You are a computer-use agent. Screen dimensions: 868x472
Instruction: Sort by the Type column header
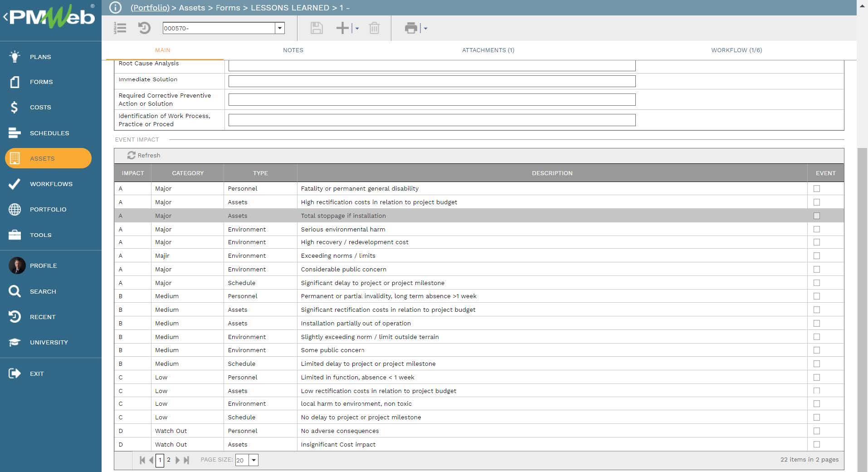(x=260, y=173)
